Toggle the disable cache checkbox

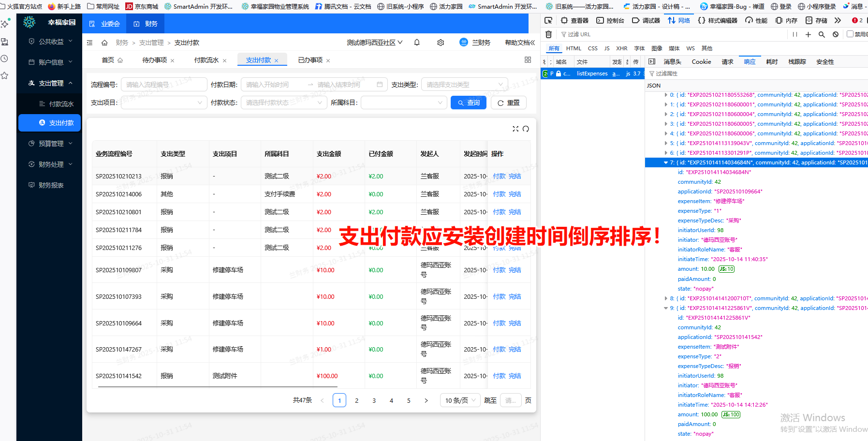(x=850, y=34)
